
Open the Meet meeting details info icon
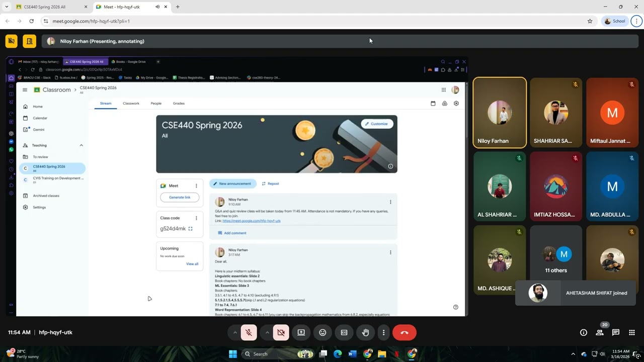click(x=584, y=332)
